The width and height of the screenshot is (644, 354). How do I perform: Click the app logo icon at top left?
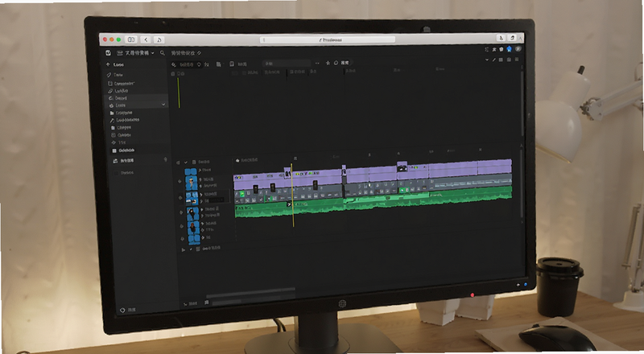point(108,53)
